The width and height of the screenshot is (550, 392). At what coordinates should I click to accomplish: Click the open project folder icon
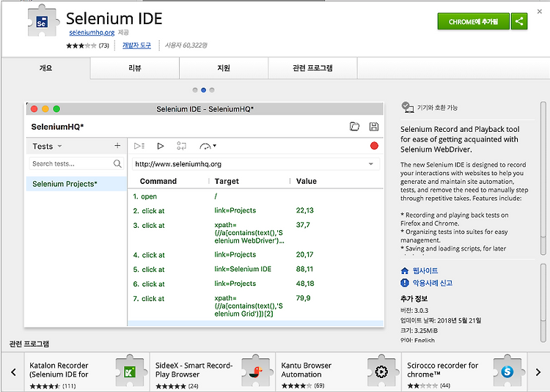click(x=355, y=127)
